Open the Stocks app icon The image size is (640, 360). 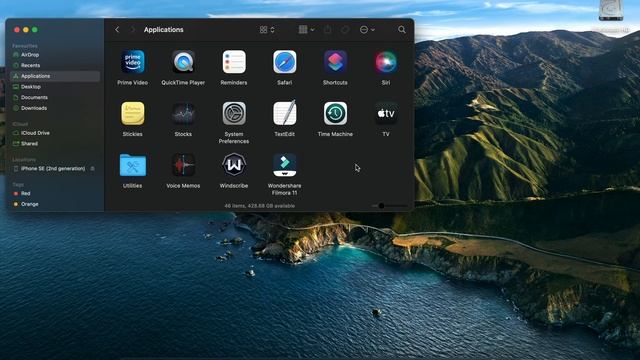pos(183,113)
